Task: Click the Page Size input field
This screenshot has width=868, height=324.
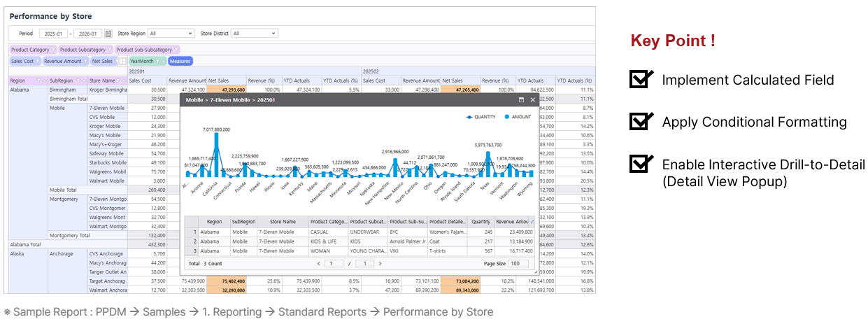Action: point(518,264)
